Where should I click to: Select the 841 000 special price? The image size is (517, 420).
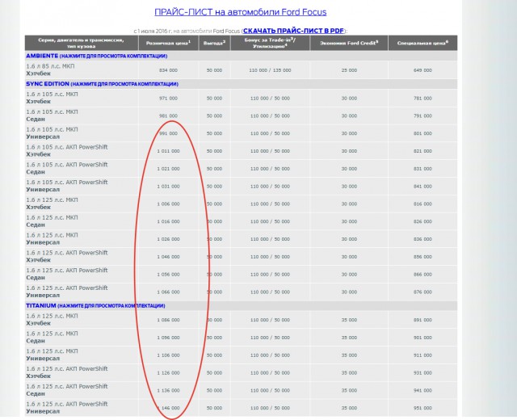[x=422, y=187]
